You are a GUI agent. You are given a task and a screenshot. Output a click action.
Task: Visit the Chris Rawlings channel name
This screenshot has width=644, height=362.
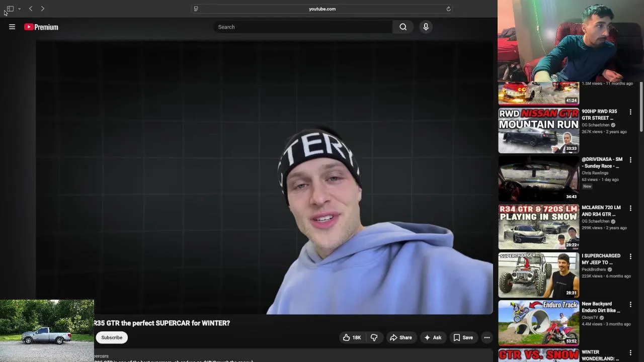coord(595,173)
